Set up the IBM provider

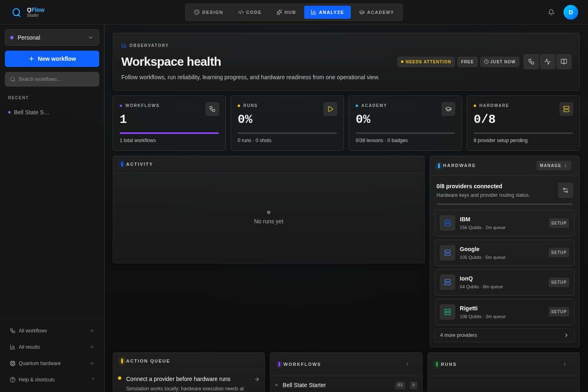559,223
